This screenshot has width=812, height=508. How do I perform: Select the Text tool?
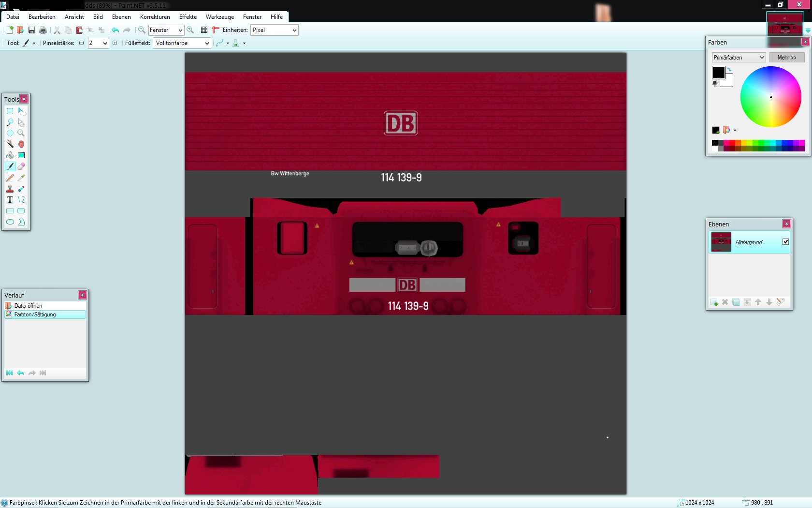point(10,200)
